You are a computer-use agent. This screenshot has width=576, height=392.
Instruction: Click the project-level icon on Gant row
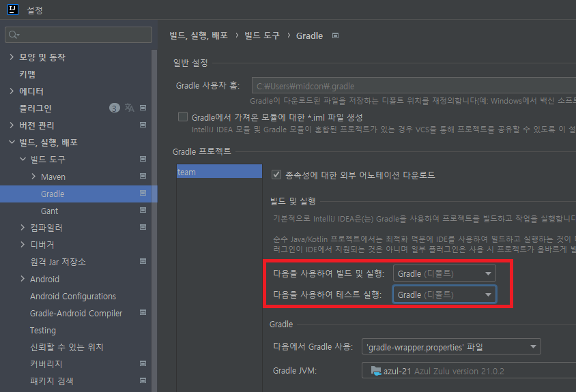pos(143,210)
